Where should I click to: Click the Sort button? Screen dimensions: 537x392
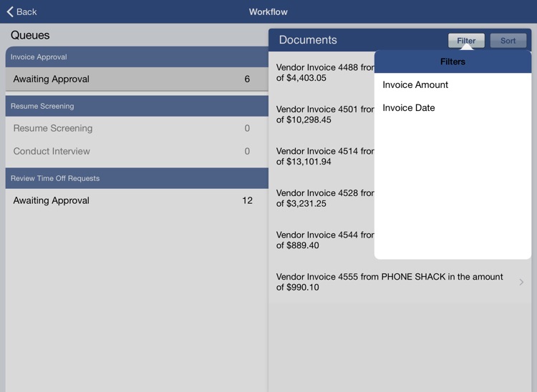tap(508, 41)
